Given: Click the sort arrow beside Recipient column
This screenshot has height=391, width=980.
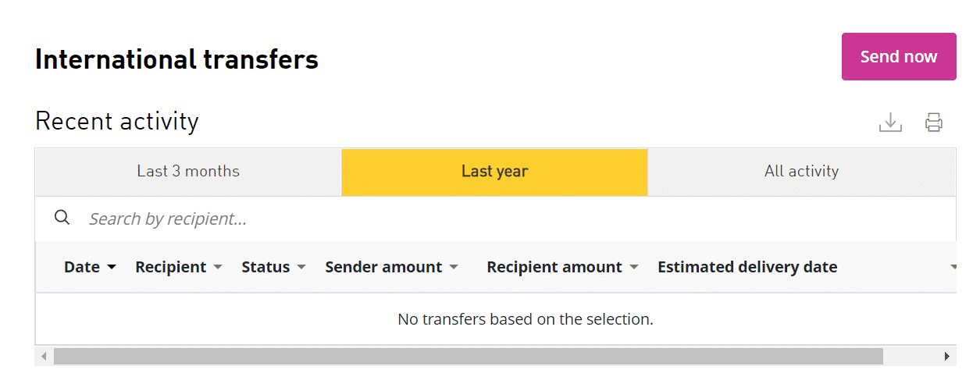Looking at the screenshot, I should click(x=218, y=268).
